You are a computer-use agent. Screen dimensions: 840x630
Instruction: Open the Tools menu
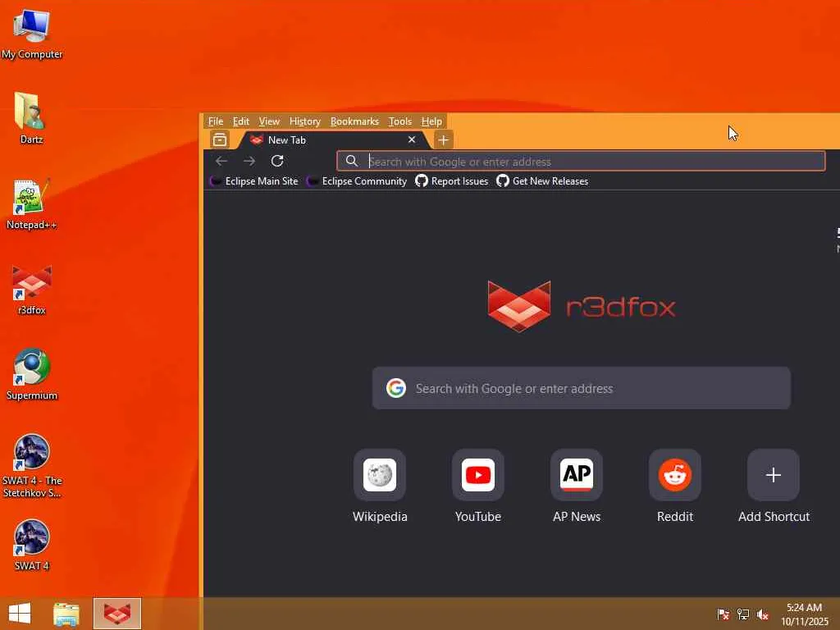point(400,121)
